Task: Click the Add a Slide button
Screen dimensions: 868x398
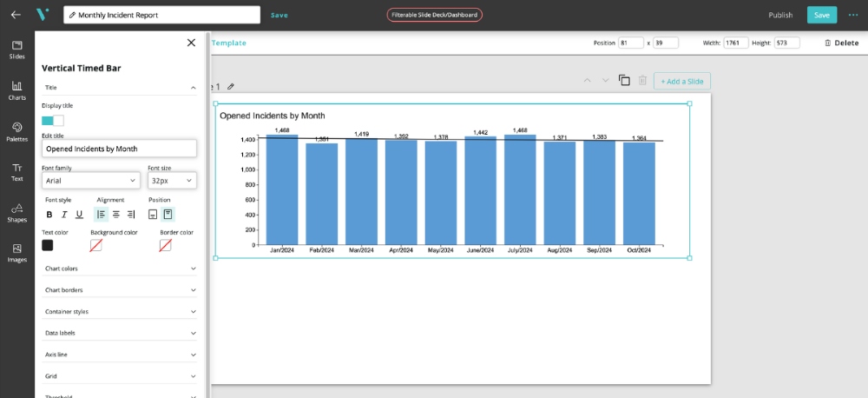Action: click(682, 81)
